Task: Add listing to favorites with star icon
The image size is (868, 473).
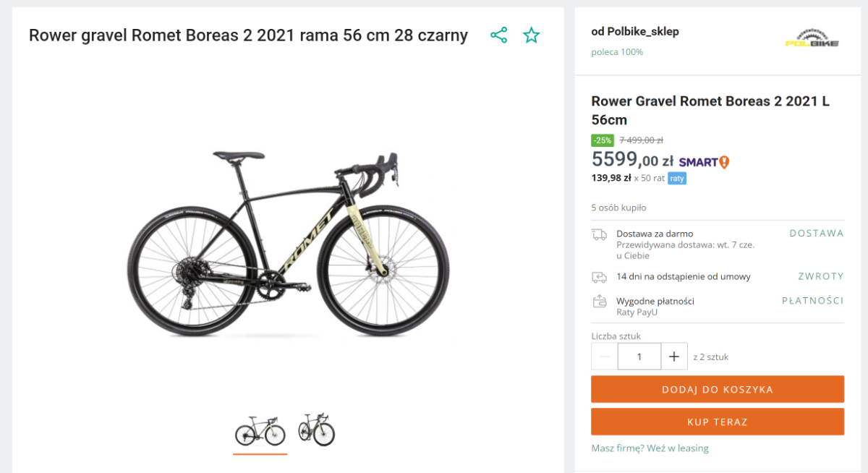Action: coord(532,35)
